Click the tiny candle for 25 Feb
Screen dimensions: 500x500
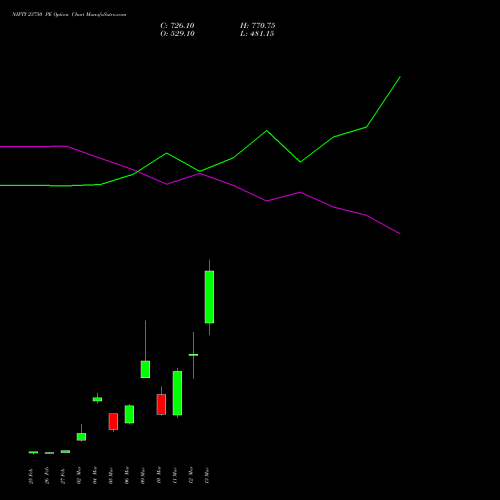point(33,452)
